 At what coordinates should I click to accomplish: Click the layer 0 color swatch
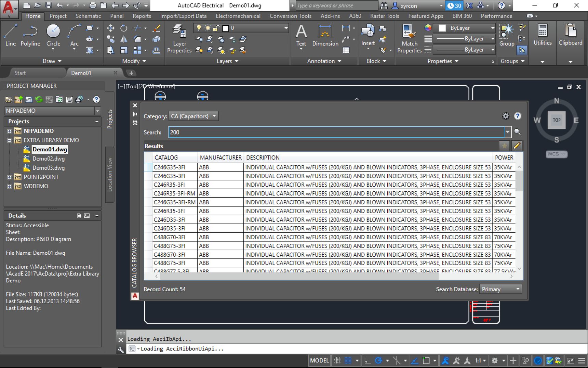coord(226,28)
